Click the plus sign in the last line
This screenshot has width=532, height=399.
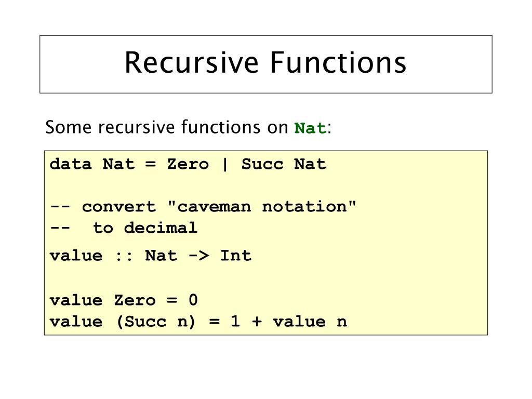click(257, 321)
